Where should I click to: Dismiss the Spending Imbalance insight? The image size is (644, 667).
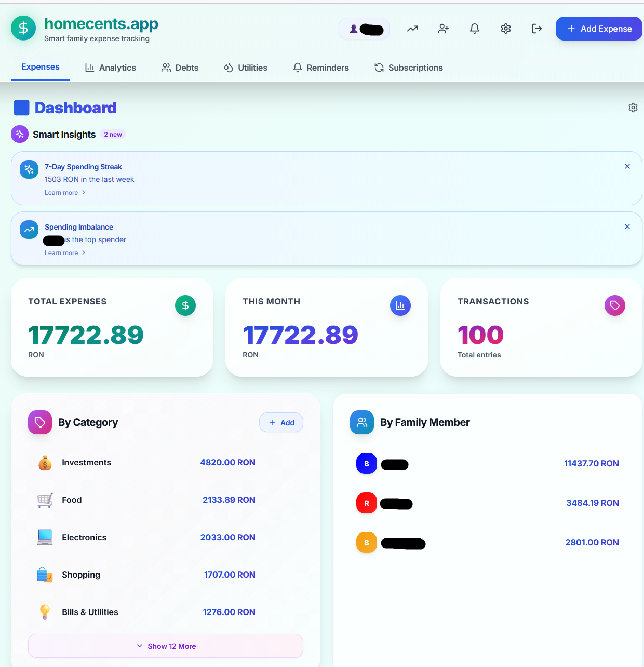pyautogui.click(x=627, y=226)
